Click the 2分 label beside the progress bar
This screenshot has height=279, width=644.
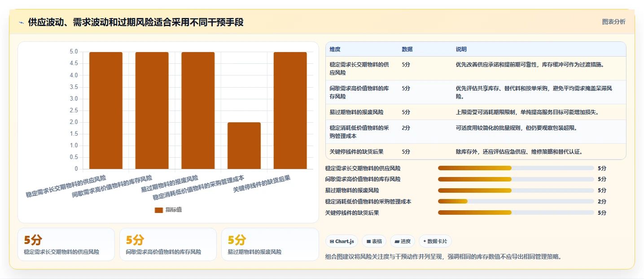pyautogui.click(x=602, y=202)
